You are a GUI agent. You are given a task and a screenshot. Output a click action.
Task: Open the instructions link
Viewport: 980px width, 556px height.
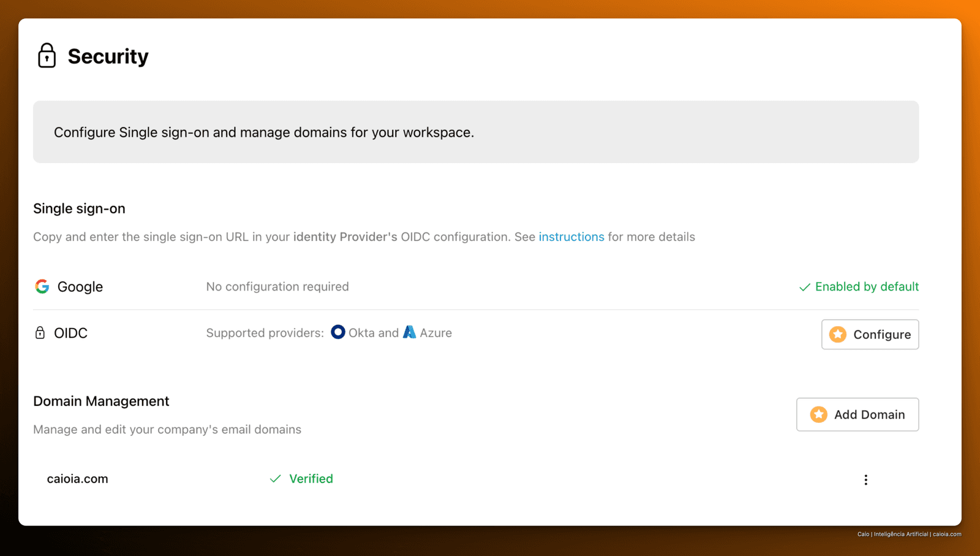tap(571, 237)
